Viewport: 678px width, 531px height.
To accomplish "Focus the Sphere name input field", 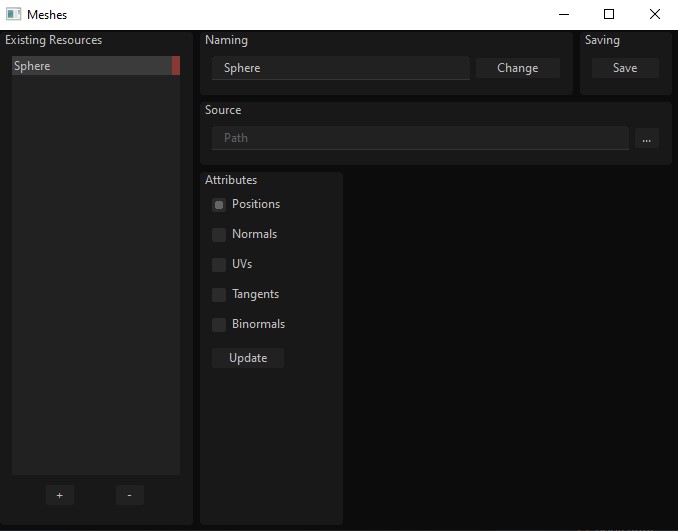I will [341, 68].
